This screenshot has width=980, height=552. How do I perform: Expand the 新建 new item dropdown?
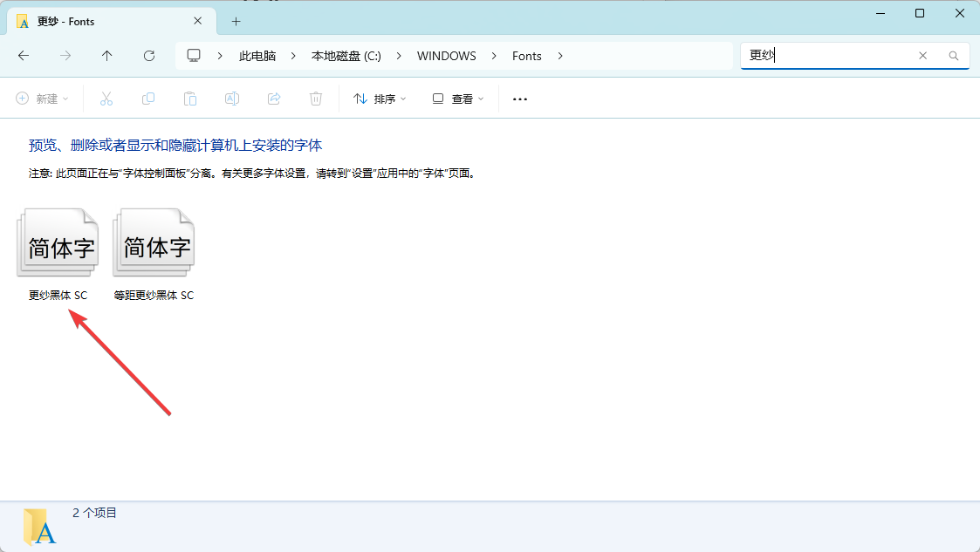tap(42, 99)
